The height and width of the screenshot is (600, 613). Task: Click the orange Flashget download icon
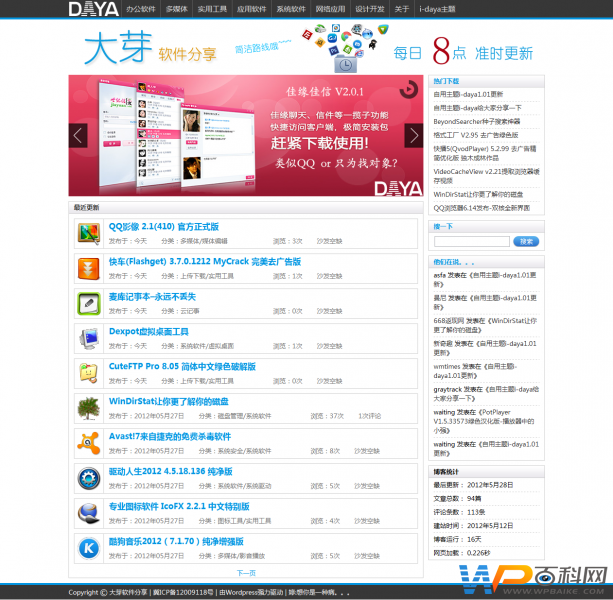point(89,269)
